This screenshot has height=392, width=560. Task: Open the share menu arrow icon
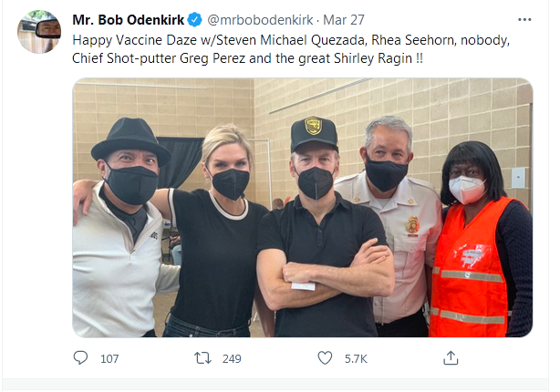click(x=451, y=358)
